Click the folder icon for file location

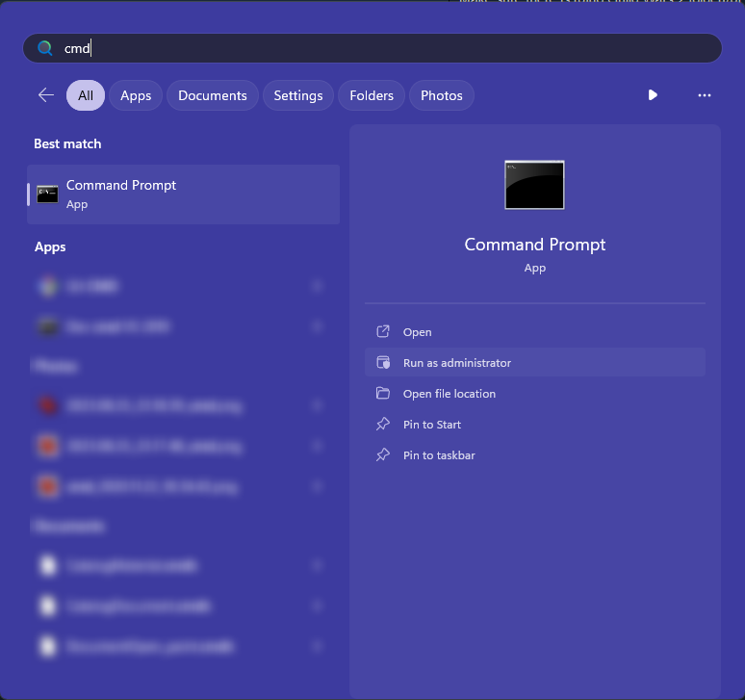(383, 393)
